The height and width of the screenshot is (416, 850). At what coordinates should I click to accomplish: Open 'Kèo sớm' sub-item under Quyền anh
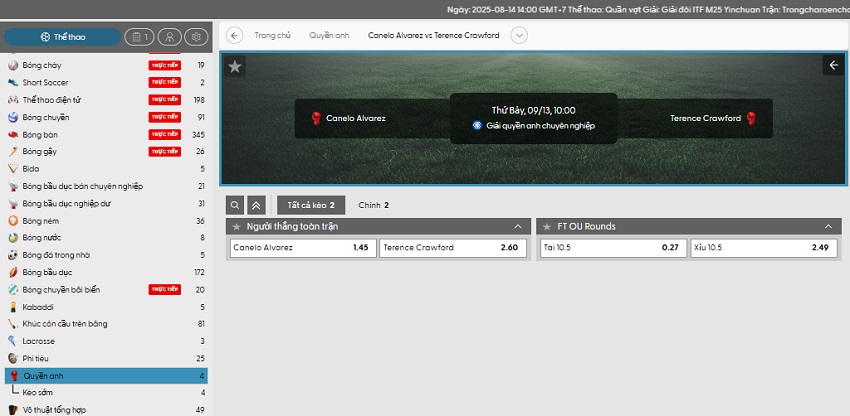(x=106, y=392)
